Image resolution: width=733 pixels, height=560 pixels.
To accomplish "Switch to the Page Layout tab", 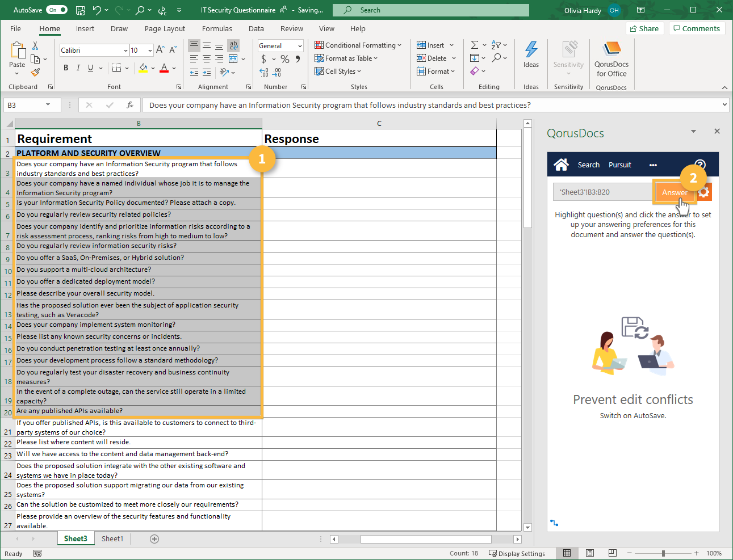I will pos(165,28).
